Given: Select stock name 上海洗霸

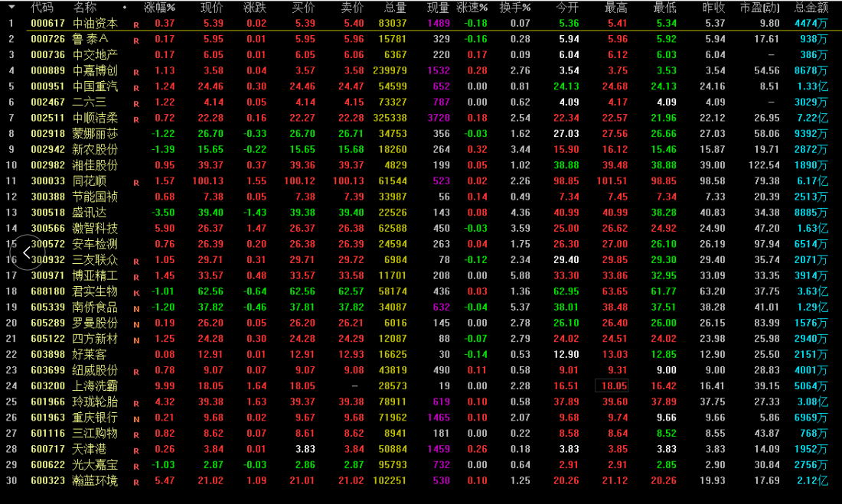Looking at the screenshot, I should pos(95,386).
